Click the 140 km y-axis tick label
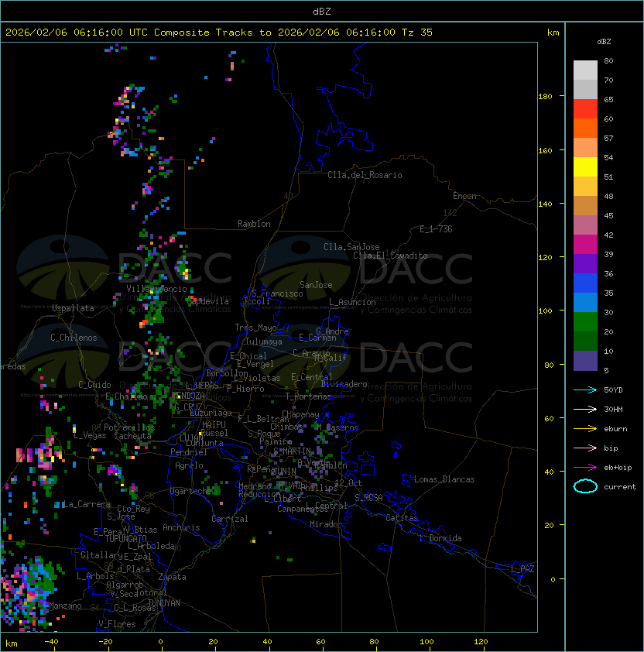The image size is (644, 652). pyautogui.click(x=545, y=204)
